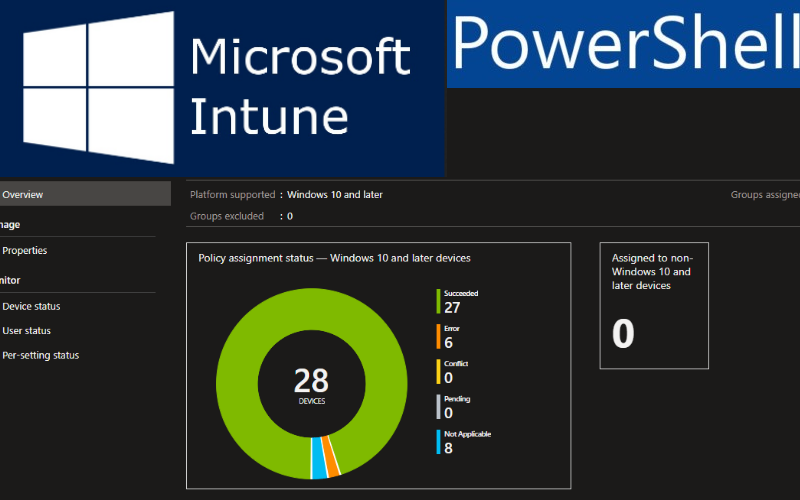800x500 pixels.
Task: Click the green segment of donut chart
Action: pyautogui.click(x=311, y=310)
